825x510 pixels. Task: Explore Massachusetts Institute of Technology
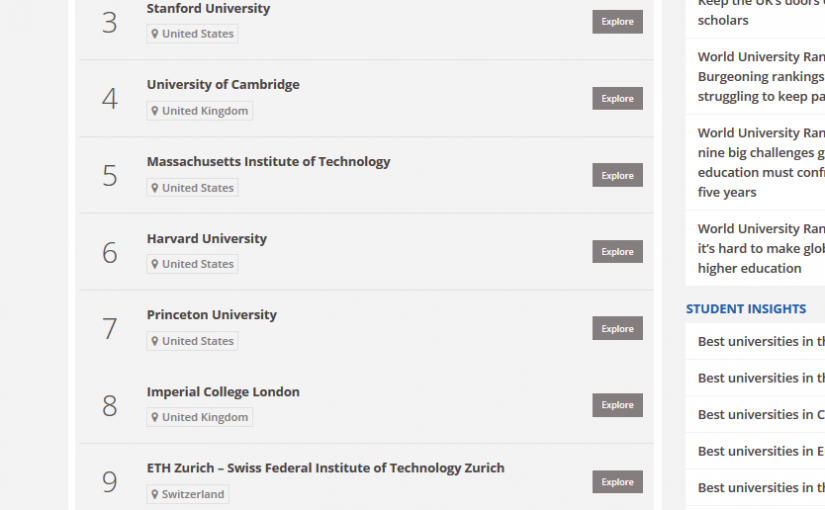point(617,176)
